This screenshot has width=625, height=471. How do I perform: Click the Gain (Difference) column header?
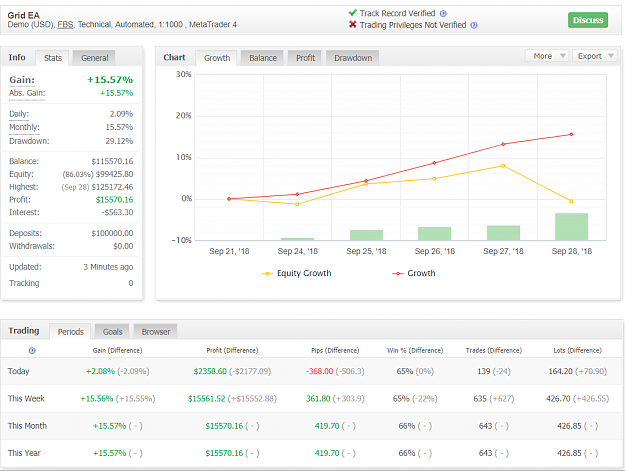[x=118, y=351]
